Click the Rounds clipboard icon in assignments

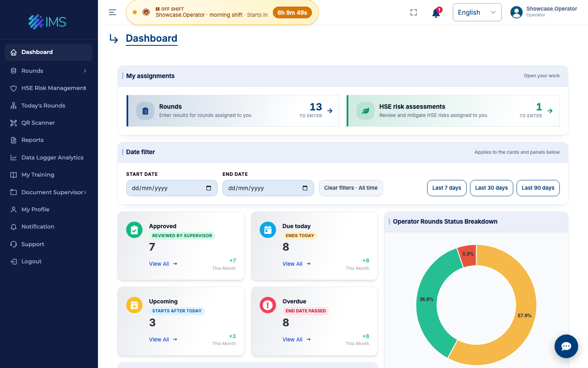[145, 111]
